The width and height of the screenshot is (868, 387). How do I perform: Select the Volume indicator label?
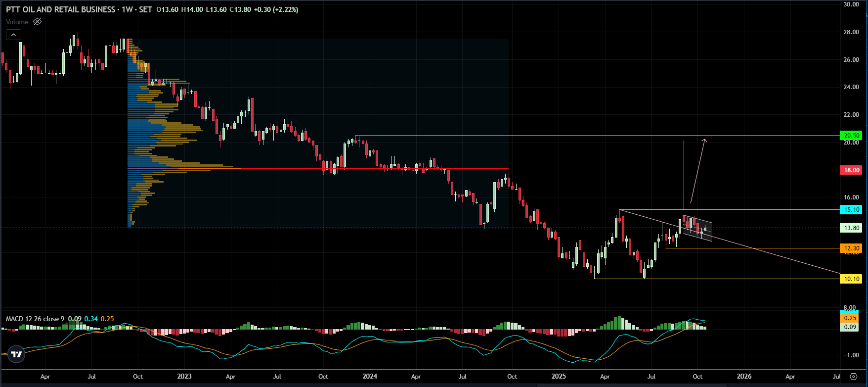(x=17, y=22)
